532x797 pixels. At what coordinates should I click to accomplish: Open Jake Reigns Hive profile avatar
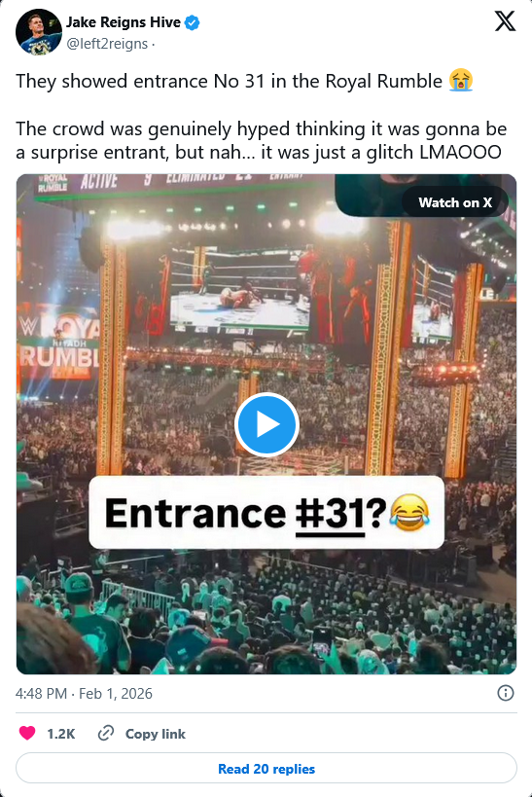[39, 32]
